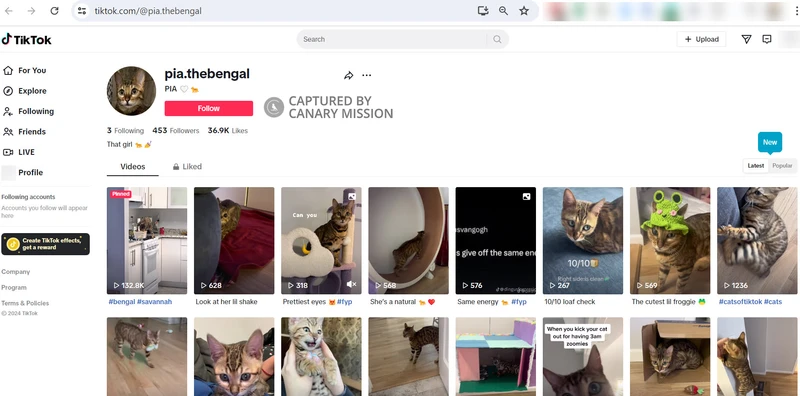Open the profile's three-dot more options

click(x=366, y=76)
